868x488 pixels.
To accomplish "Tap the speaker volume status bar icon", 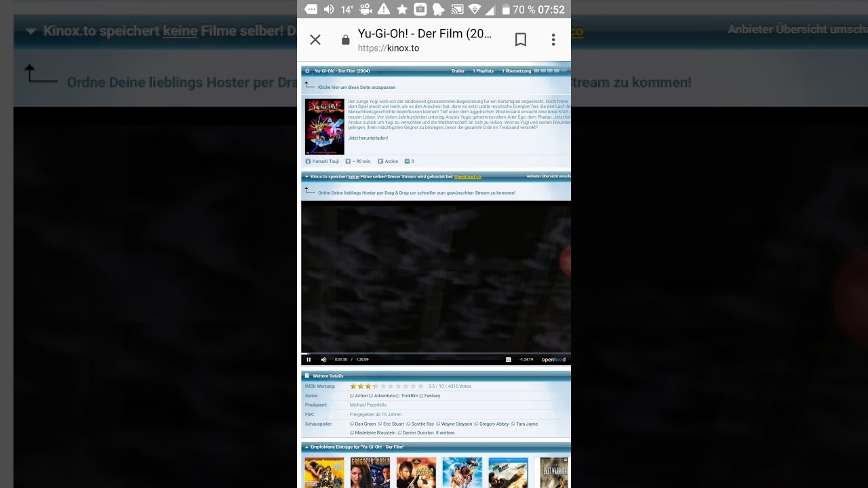I will pos(329,9).
